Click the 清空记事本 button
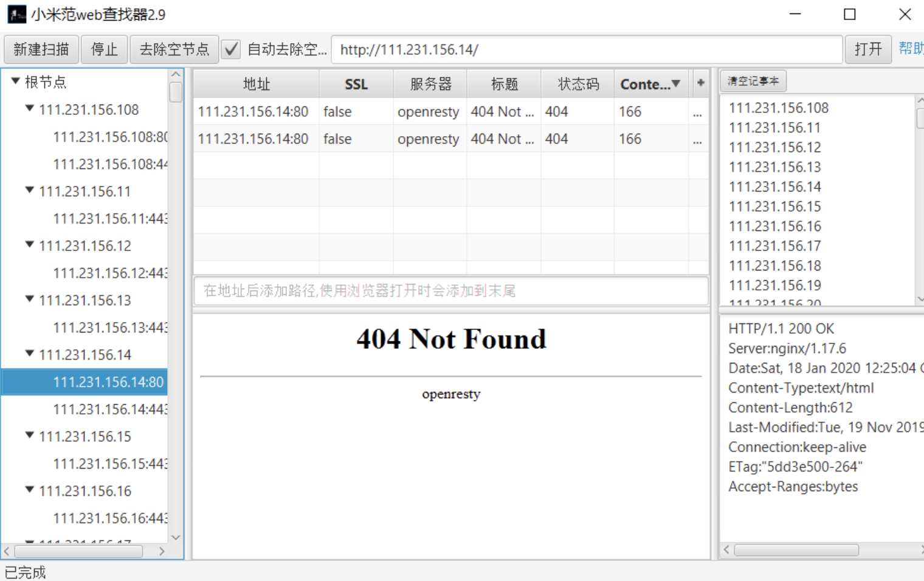924x581 pixels. point(753,81)
